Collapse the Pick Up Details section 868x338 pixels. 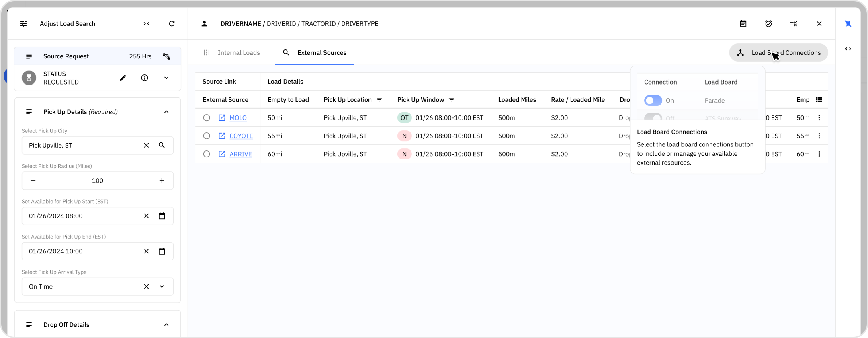[x=166, y=112]
